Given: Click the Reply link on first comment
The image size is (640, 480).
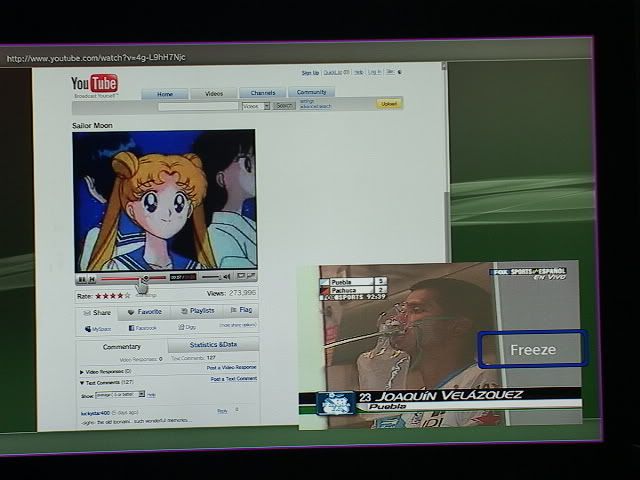Looking at the screenshot, I should (222, 411).
